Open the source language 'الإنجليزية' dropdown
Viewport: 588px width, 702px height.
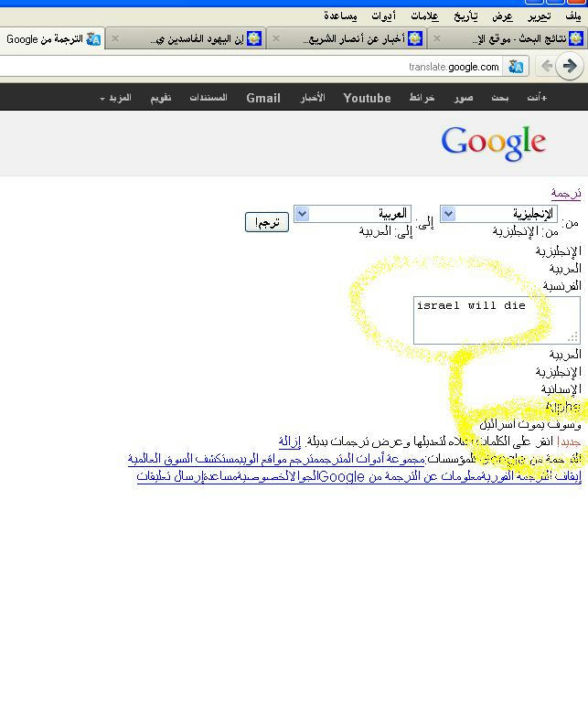(x=498, y=214)
